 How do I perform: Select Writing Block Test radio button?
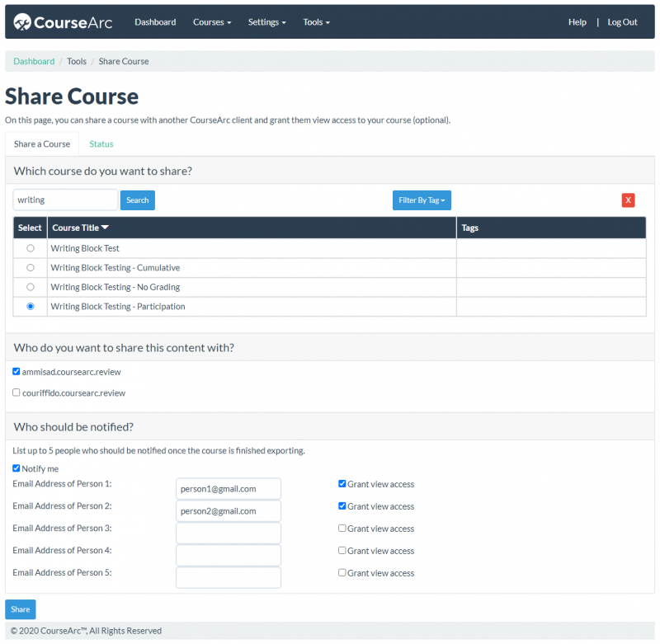point(31,248)
